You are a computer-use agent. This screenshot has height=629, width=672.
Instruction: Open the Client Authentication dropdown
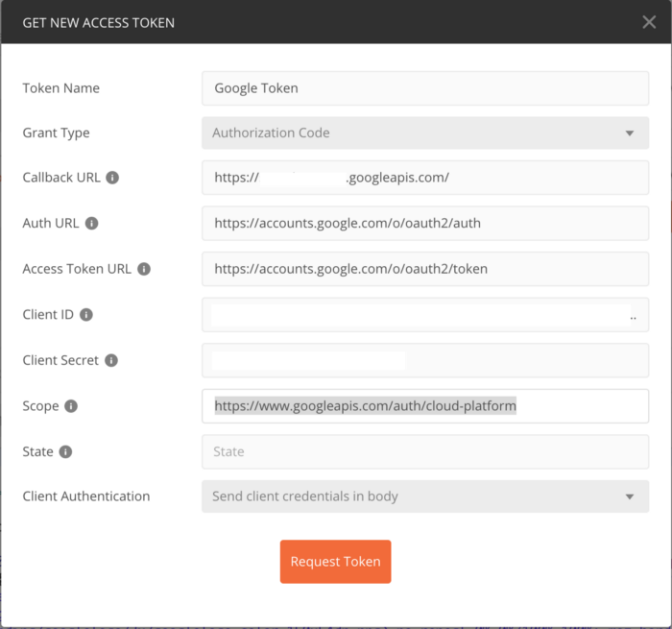click(x=425, y=496)
